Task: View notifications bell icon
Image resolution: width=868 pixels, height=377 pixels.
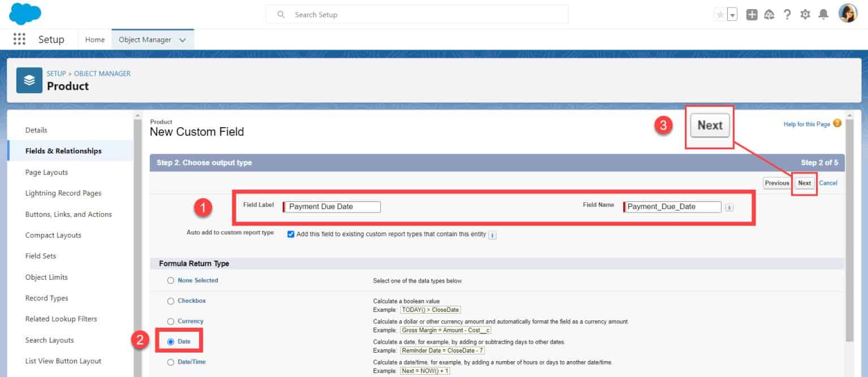Action: click(823, 15)
